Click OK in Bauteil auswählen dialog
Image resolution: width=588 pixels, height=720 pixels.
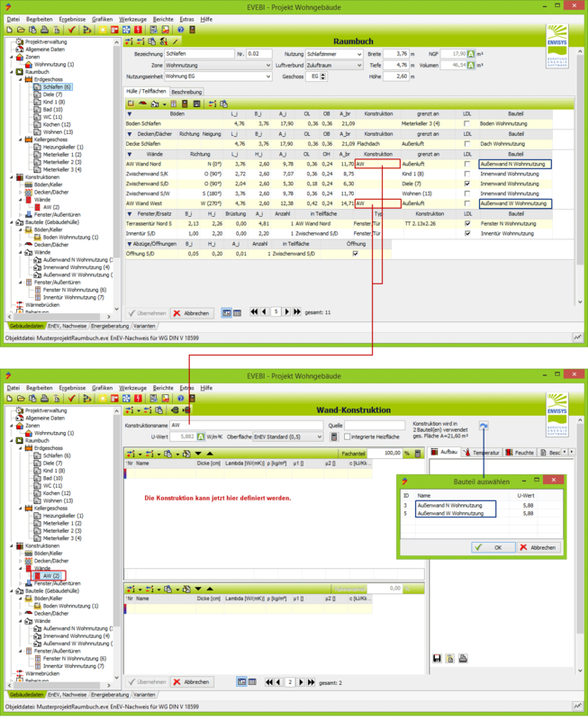click(x=492, y=547)
